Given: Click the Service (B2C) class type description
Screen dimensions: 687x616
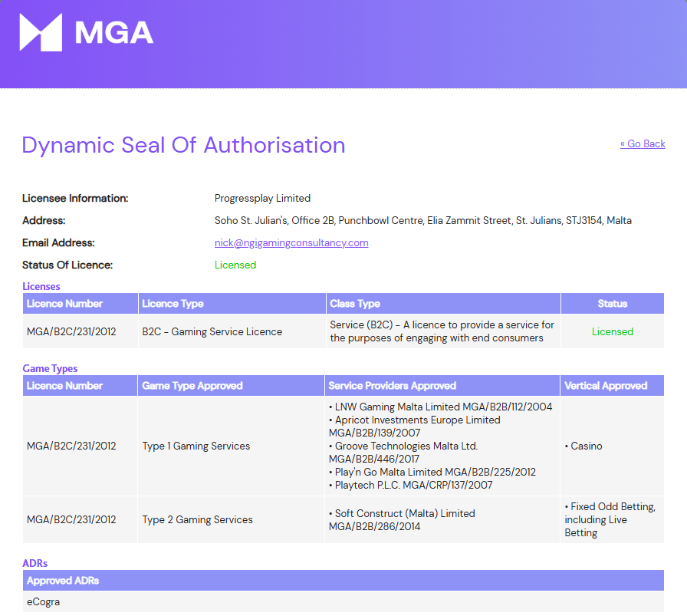Looking at the screenshot, I should (442, 331).
